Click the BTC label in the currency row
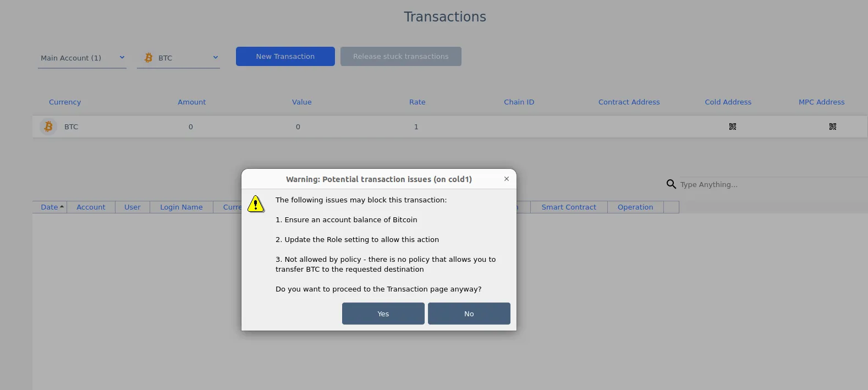This screenshot has width=868, height=390. [x=72, y=127]
